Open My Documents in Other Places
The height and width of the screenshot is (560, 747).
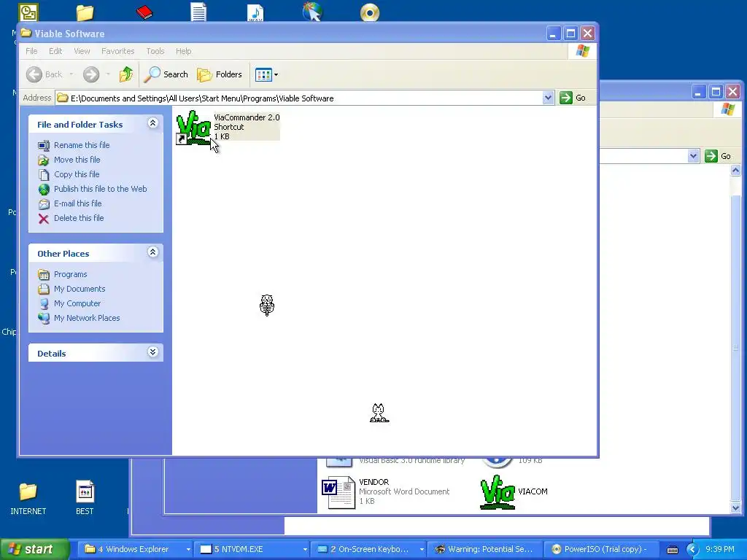tap(79, 289)
